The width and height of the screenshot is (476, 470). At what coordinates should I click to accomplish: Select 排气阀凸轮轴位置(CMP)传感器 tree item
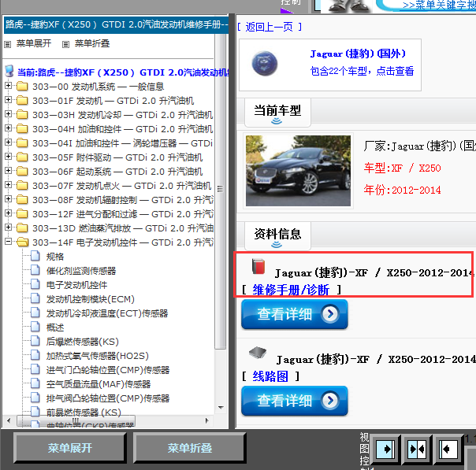click(108, 398)
